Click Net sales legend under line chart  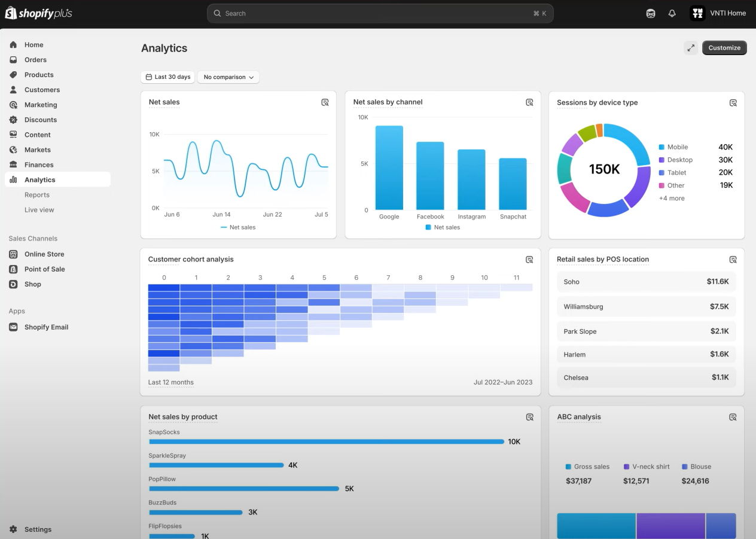click(238, 227)
